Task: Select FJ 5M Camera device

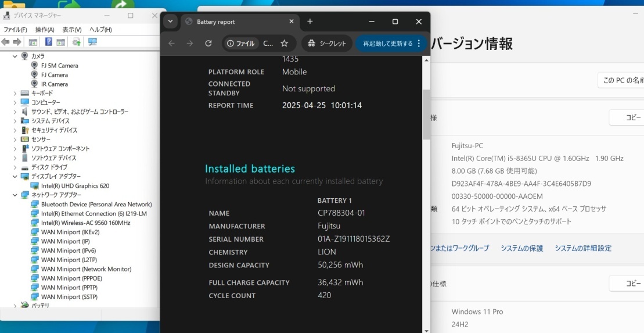Action: (x=60, y=65)
